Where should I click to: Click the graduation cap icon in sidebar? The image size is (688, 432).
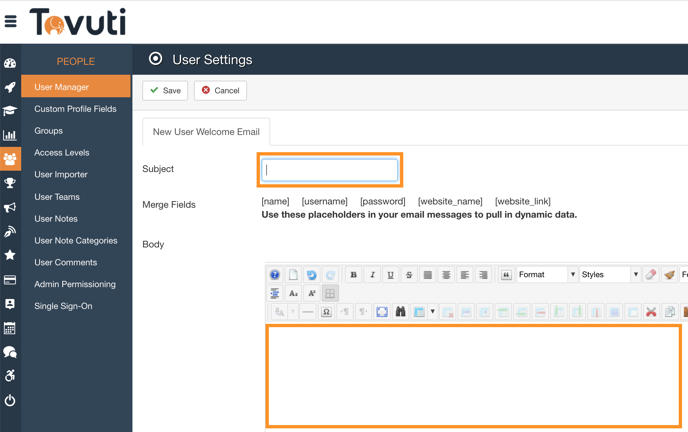coord(10,111)
